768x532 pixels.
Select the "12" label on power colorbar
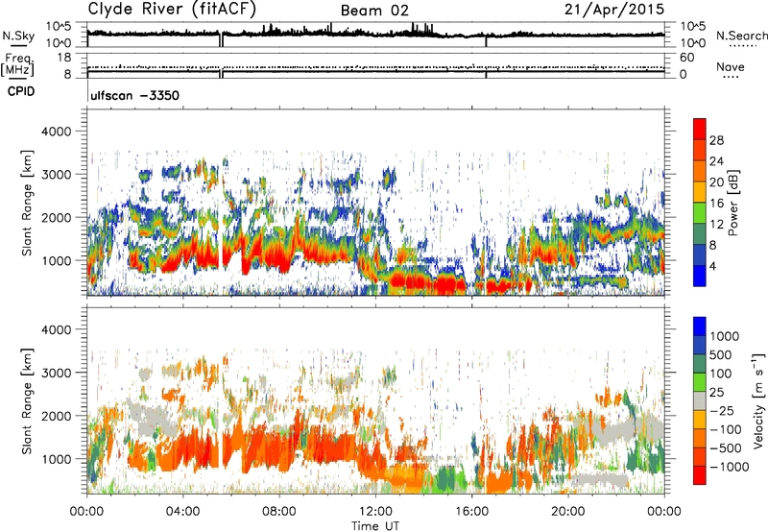click(716, 225)
